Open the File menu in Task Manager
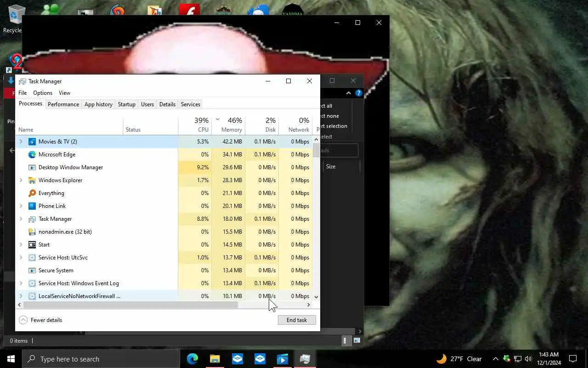Viewport: 588px width, 368px height. (x=23, y=93)
